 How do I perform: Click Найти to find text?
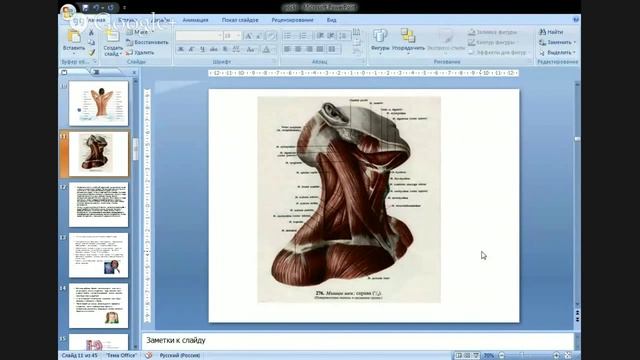click(551, 32)
